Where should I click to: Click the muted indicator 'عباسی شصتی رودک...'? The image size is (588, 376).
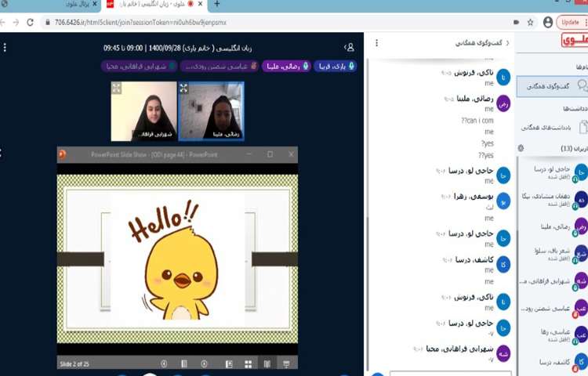click(x=220, y=67)
